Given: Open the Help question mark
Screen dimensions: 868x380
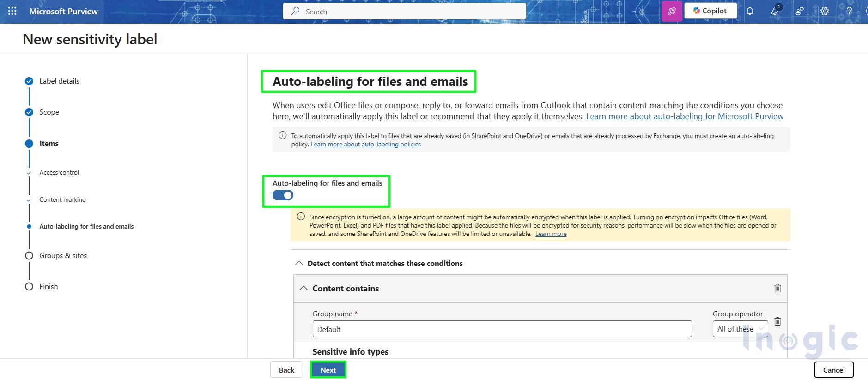Looking at the screenshot, I should 849,11.
